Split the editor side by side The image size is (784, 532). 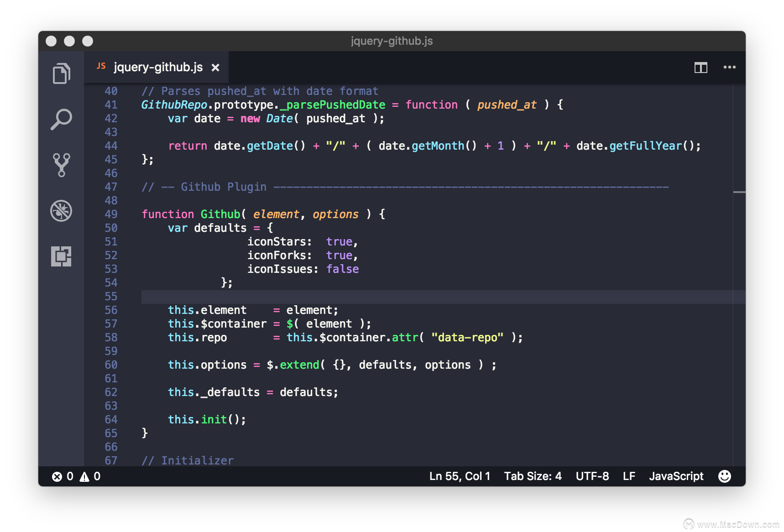(x=700, y=68)
